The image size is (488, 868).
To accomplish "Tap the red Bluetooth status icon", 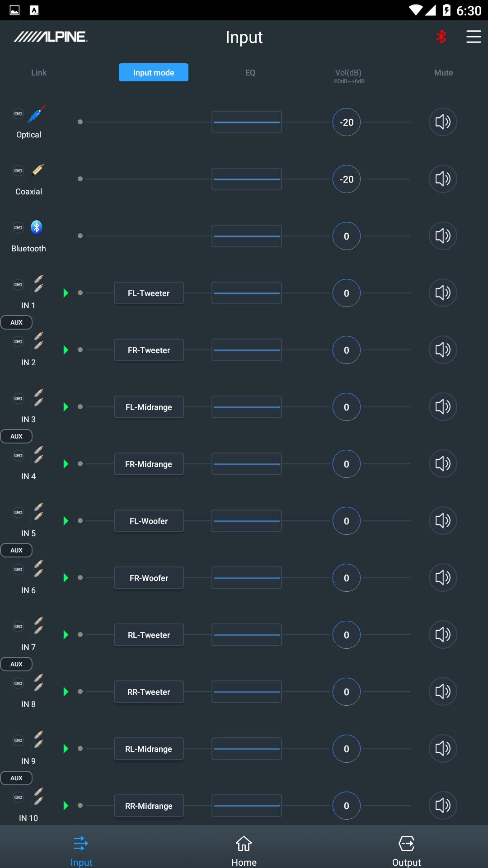I will click(x=441, y=37).
